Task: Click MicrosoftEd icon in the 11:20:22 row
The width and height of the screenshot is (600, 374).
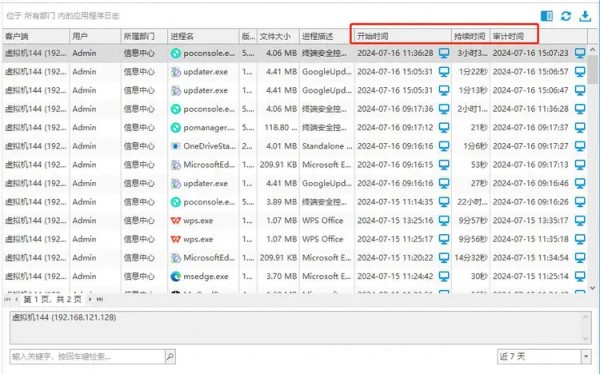Action: click(176, 258)
